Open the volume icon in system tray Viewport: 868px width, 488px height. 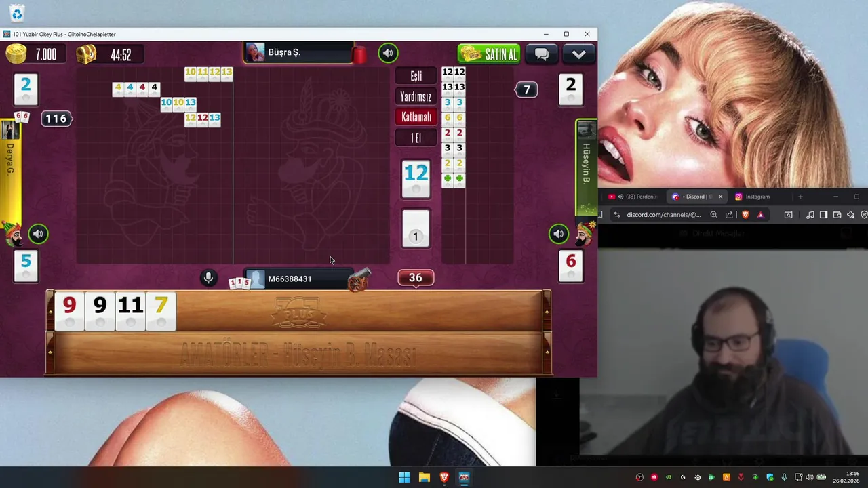809,477
